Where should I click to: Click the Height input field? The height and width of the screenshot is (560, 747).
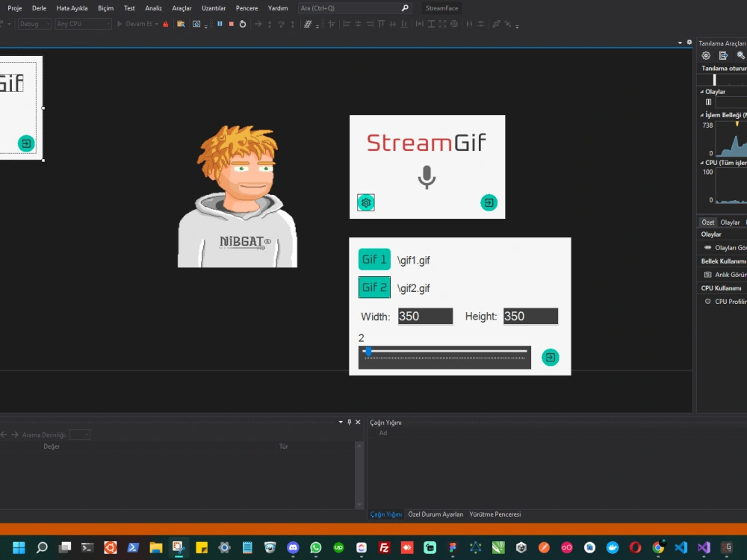[x=530, y=316]
